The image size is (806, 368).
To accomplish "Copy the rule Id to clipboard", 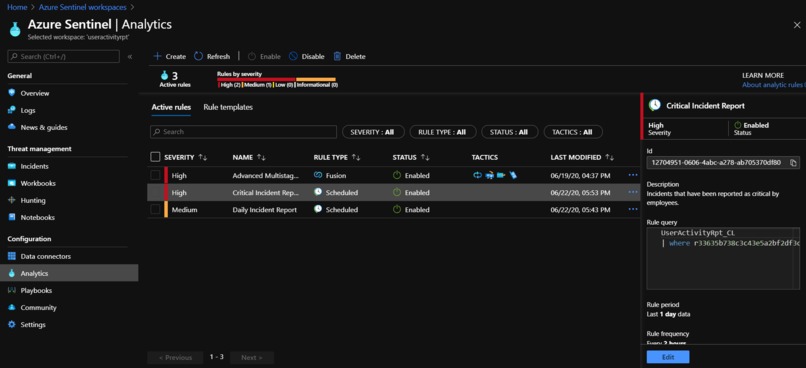I will pos(793,163).
